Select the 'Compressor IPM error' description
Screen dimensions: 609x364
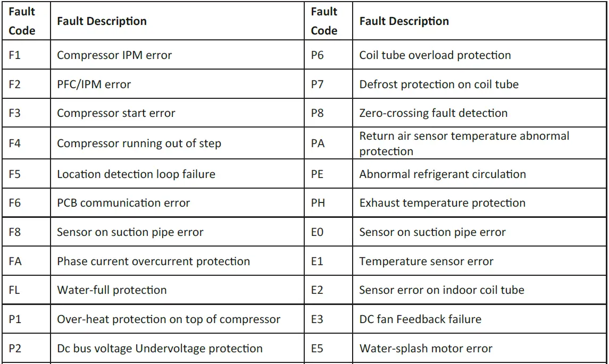tap(114, 55)
